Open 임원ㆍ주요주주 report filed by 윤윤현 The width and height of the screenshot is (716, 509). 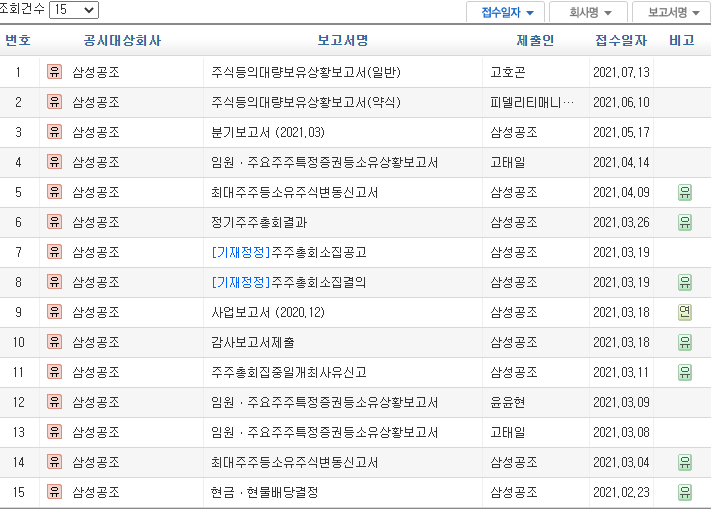tap(325, 403)
